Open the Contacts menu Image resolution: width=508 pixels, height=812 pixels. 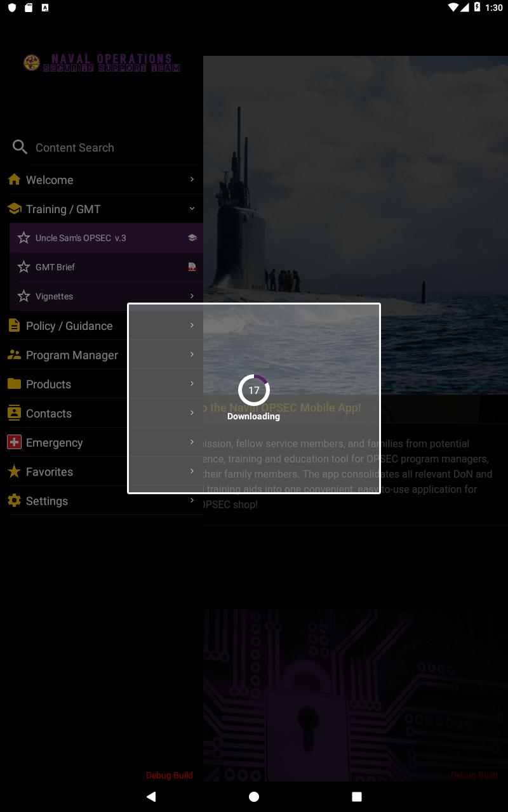click(102, 413)
